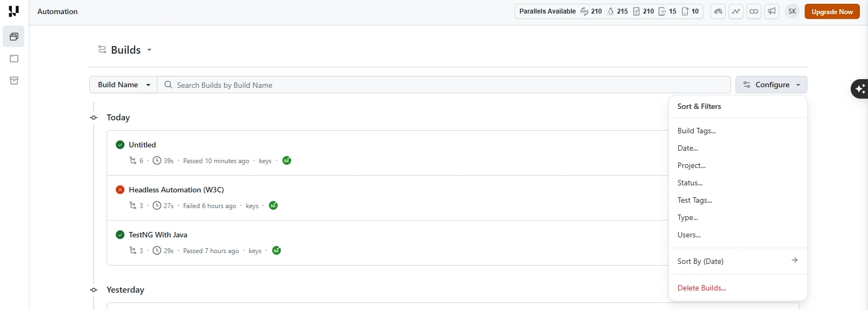Viewport: 868px width, 310px height.
Task: Click the Sort & Filters menu header
Action: pyautogui.click(x=699, y=106)
